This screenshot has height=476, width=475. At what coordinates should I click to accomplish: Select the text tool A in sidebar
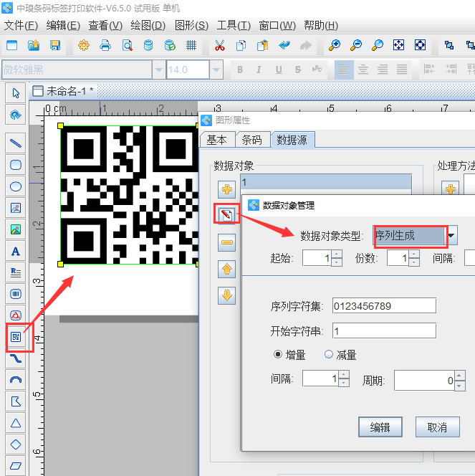[15, 251]
